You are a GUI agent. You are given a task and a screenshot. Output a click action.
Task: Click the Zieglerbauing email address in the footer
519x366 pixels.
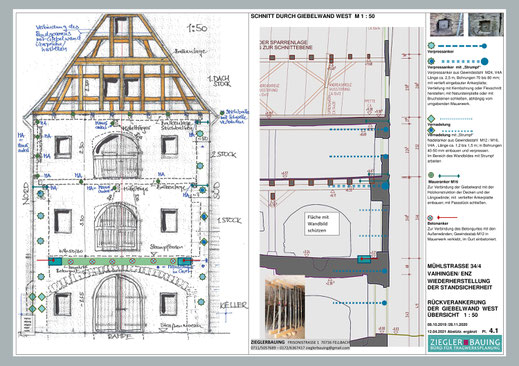click(x=328, y=348)
